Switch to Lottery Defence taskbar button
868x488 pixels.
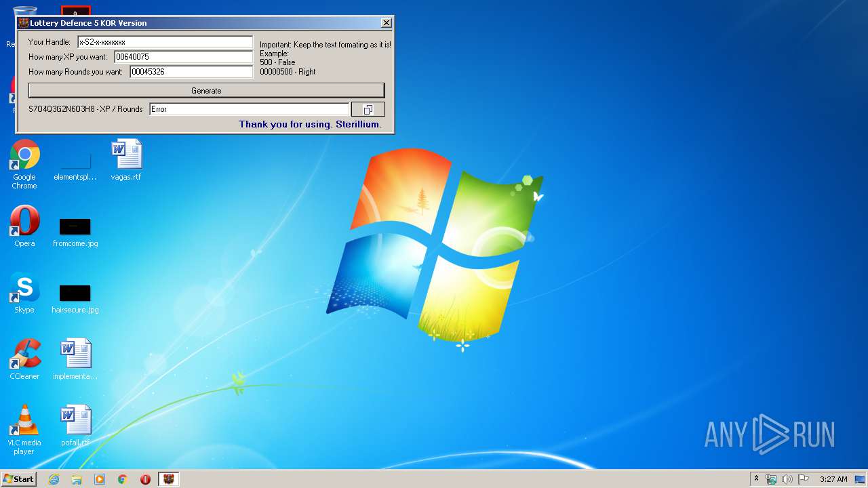168,479
